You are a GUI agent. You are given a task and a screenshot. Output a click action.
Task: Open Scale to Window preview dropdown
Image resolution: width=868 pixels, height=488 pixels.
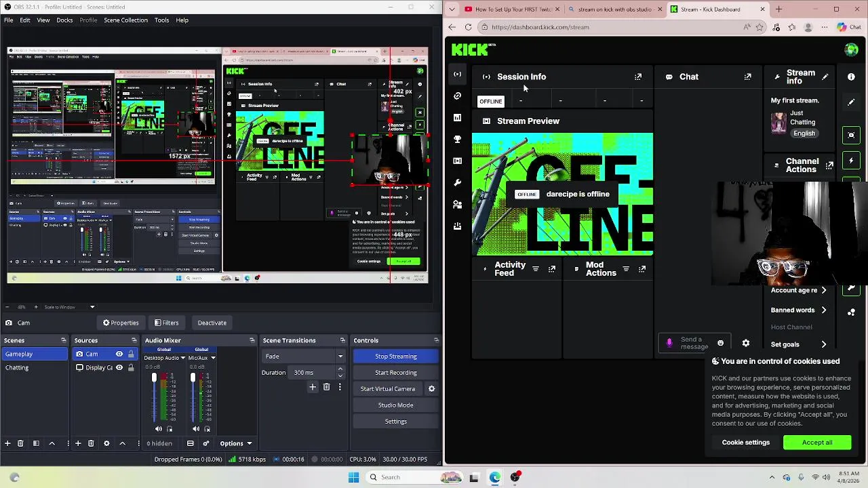[x=92, y=307]
